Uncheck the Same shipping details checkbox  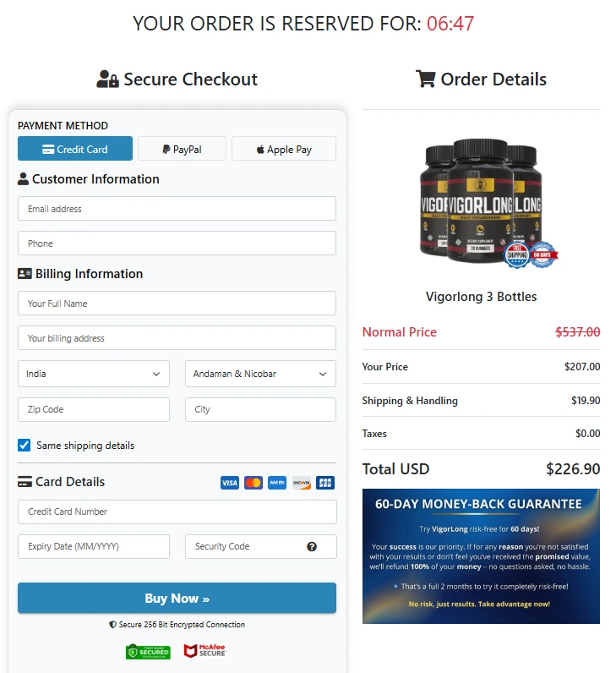pos(24,445)
